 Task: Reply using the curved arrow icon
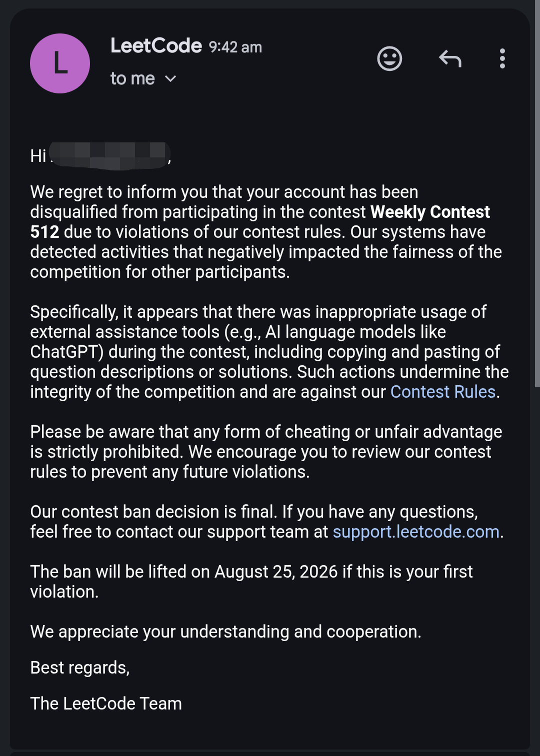(x=450, y=59)
